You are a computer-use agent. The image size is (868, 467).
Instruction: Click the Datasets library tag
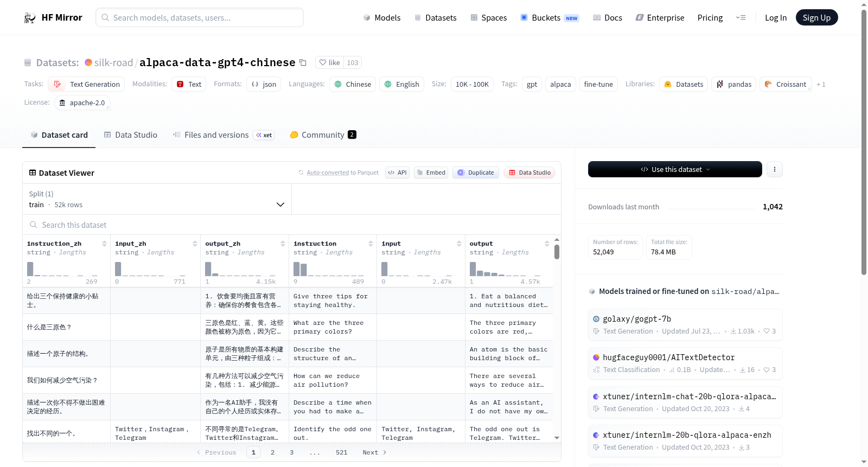(684, 84)
